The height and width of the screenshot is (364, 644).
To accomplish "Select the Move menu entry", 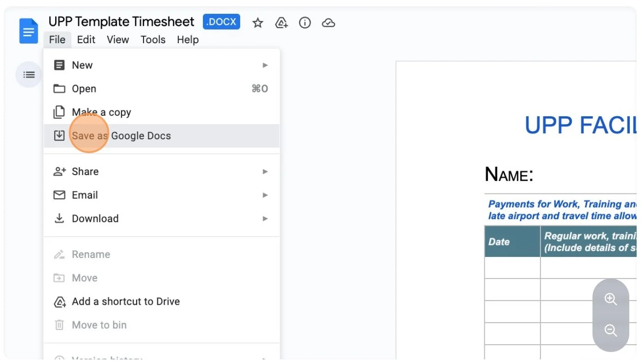I will pyautogui.click(x=161, y=278).
